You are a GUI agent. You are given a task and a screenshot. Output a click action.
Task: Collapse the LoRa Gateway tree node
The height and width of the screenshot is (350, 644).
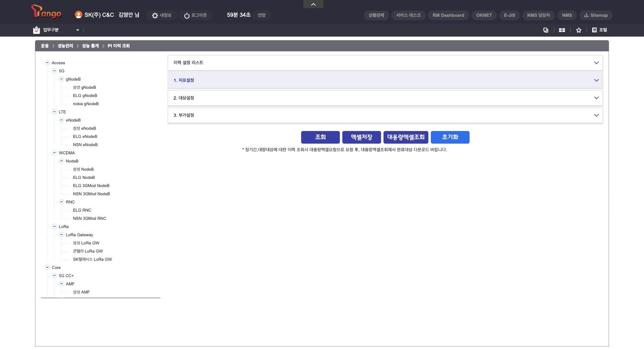[x=61, y=234]
